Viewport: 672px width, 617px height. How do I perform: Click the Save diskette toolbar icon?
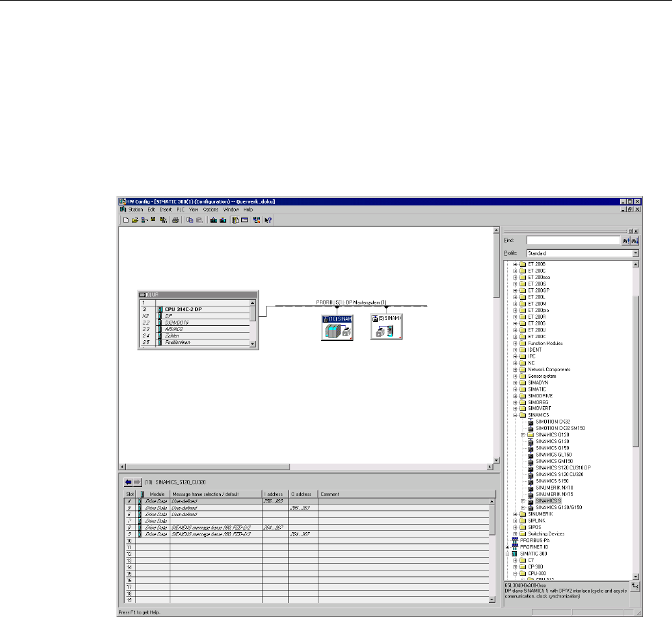coord(153,220)
